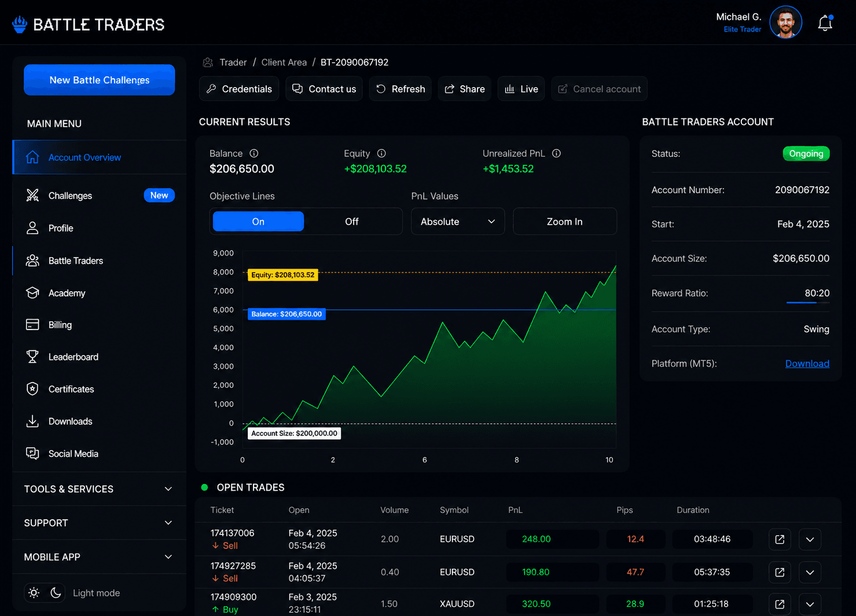Click Zoom In chart button

tap(565, 222)
